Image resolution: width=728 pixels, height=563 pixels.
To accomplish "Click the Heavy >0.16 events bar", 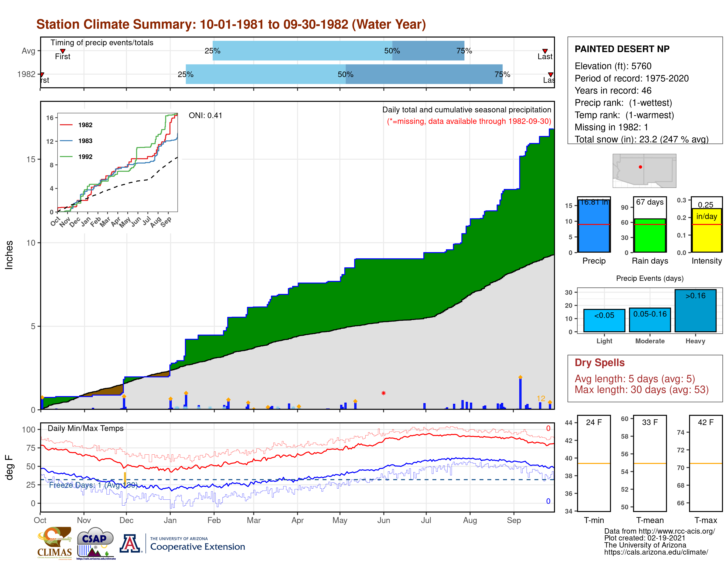I will 695,310.
